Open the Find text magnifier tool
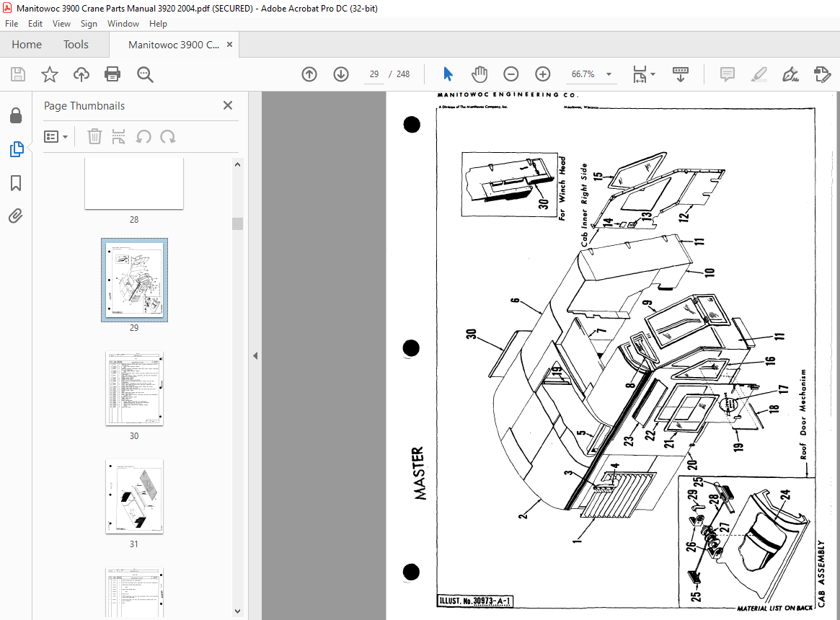The image size is (840, 620). click(x=145, y=74)
